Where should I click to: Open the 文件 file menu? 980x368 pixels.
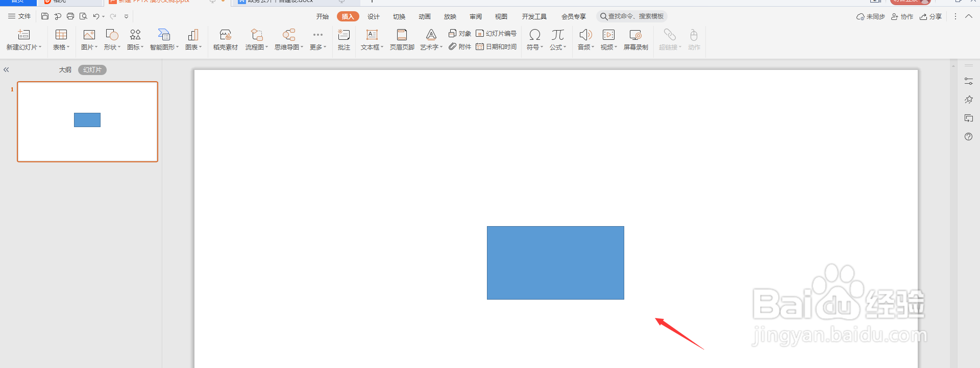[x=19, y=16]
